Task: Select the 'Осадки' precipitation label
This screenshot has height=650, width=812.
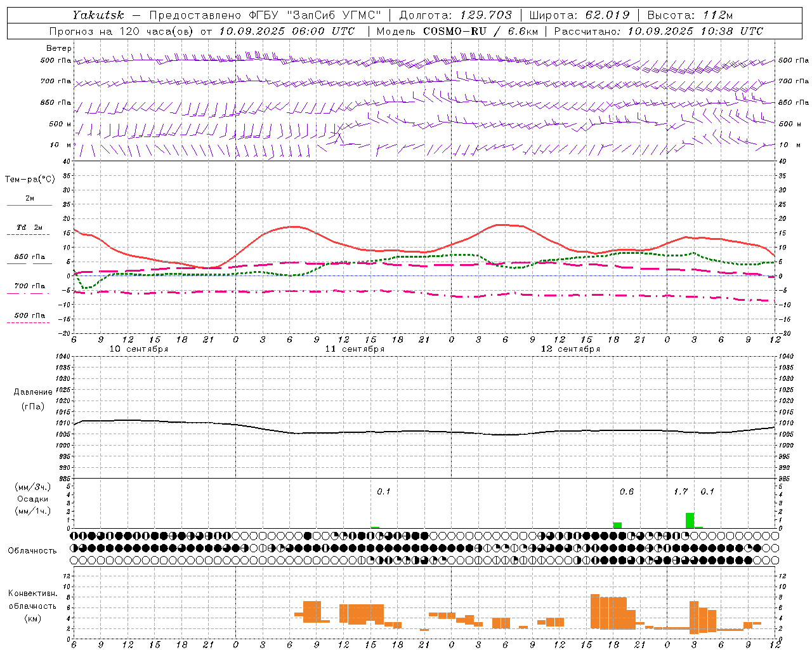Action: [x=33, y=499]
